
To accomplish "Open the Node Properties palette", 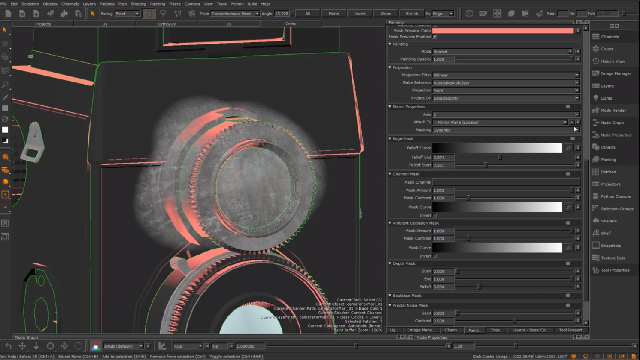I will (611, 135).
